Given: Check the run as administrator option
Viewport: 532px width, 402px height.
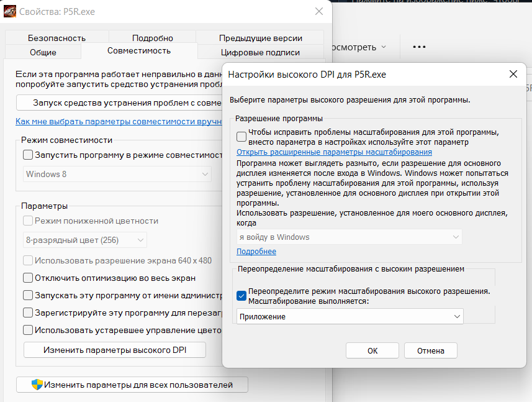Looking at the screenshot, I should [28, 295].
